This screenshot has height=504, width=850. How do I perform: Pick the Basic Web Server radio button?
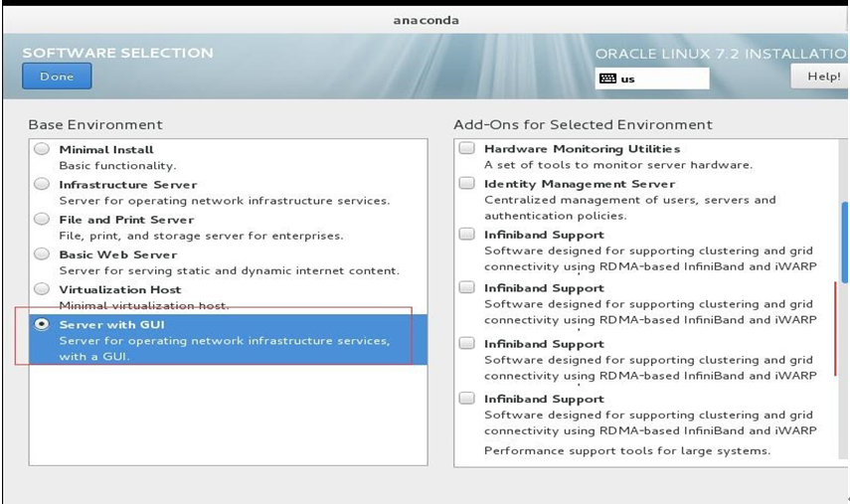click(x=42, y=254)
